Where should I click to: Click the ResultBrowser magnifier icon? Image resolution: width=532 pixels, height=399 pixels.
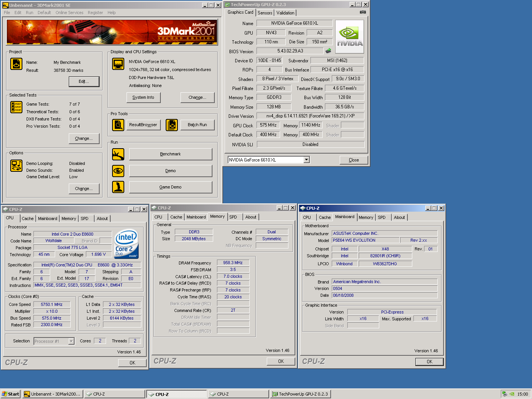[118, 125]
